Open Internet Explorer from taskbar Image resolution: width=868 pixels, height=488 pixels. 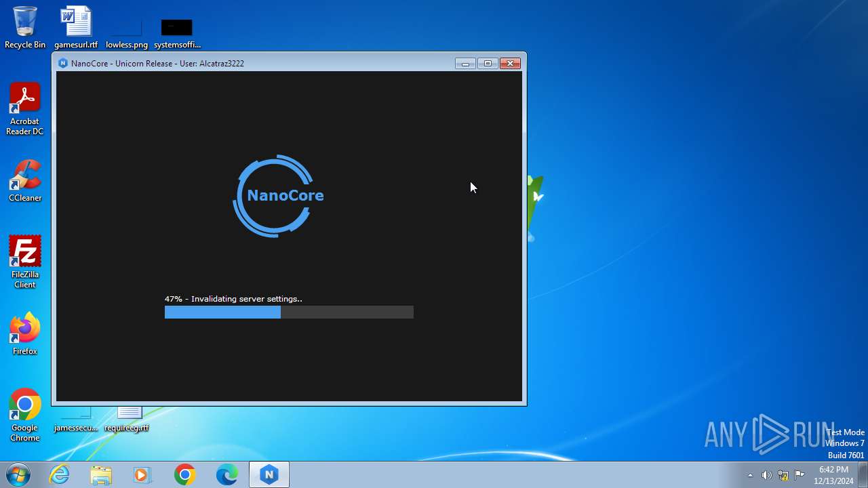60,475
